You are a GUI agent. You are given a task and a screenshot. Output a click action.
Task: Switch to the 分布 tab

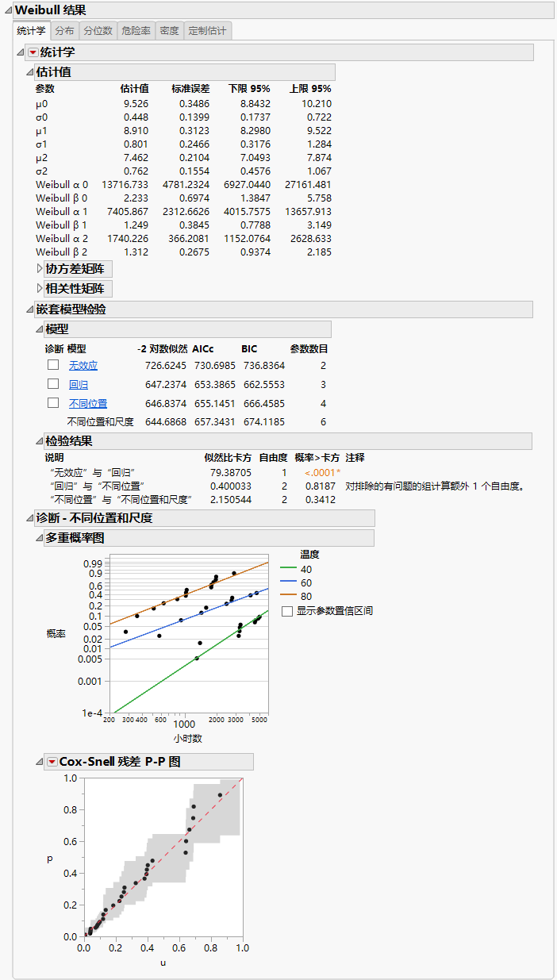(x=64, y=31)
